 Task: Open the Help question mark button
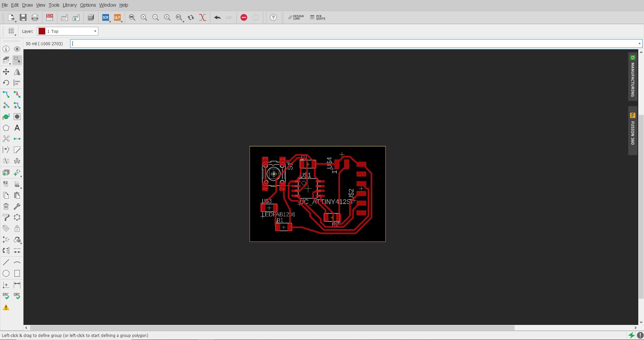click(273, 17)
